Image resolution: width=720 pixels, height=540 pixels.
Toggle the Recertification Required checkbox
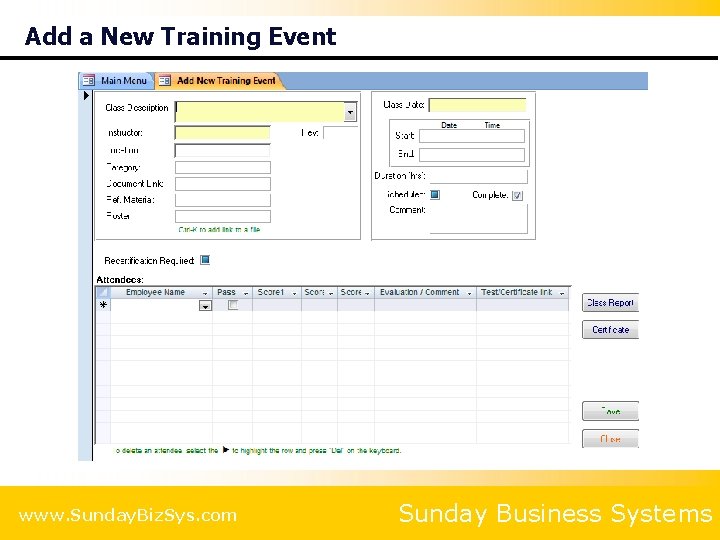pyautogui.click(x=205, y=260)
